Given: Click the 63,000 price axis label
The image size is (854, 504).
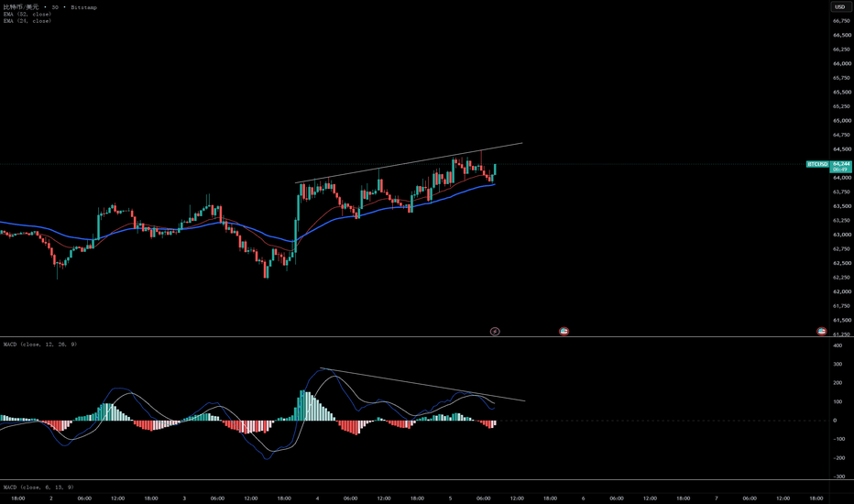Looking at the screenshot, I should pyautogui.click(x=841, y=235).
